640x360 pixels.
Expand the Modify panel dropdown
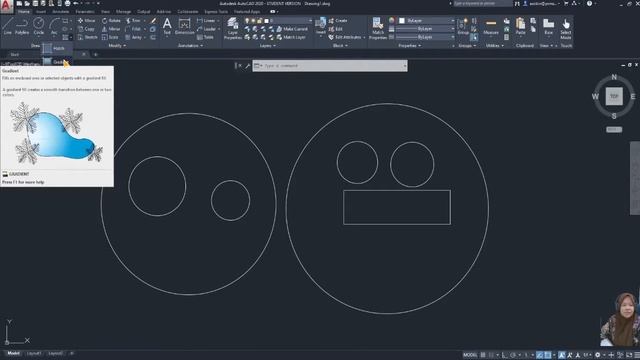tap(117, 46)
